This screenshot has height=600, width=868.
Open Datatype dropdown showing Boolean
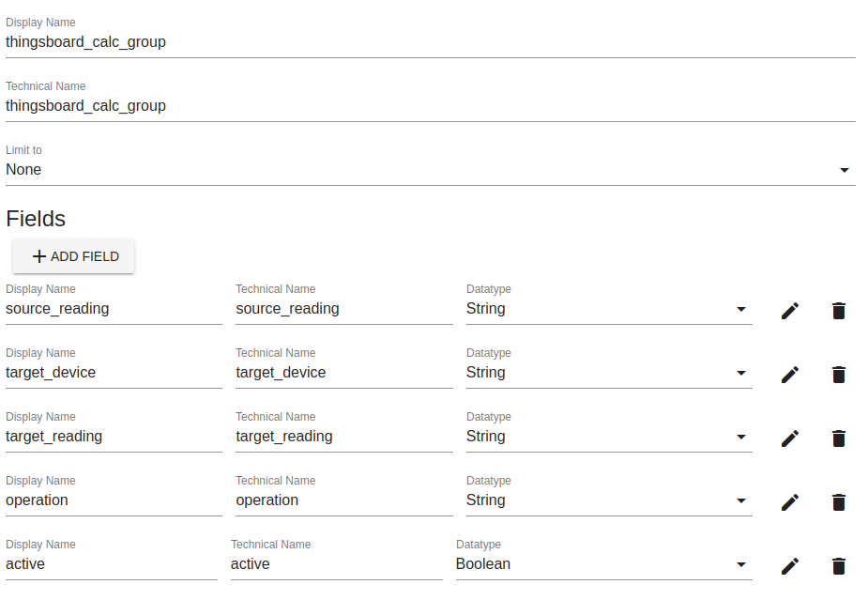point(602,564)
